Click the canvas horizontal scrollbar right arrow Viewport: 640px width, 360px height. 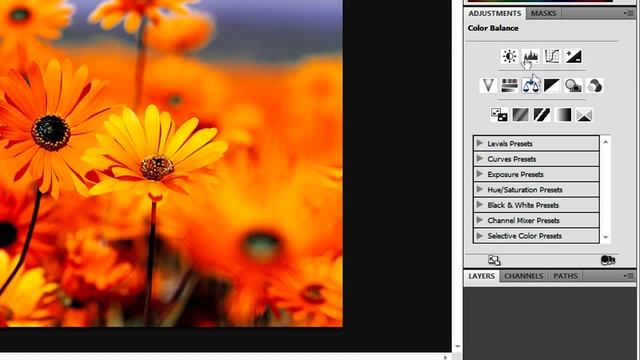[x=445, y=357]
